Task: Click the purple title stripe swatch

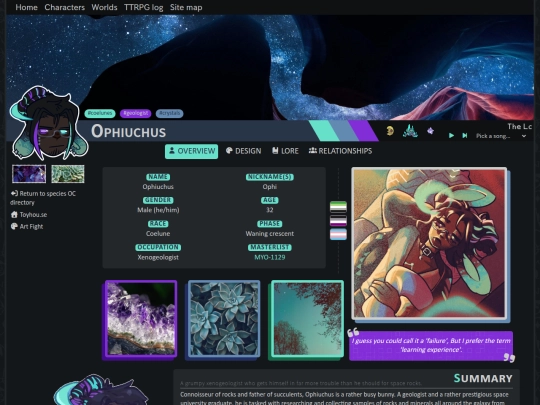Action: (363, 131)
